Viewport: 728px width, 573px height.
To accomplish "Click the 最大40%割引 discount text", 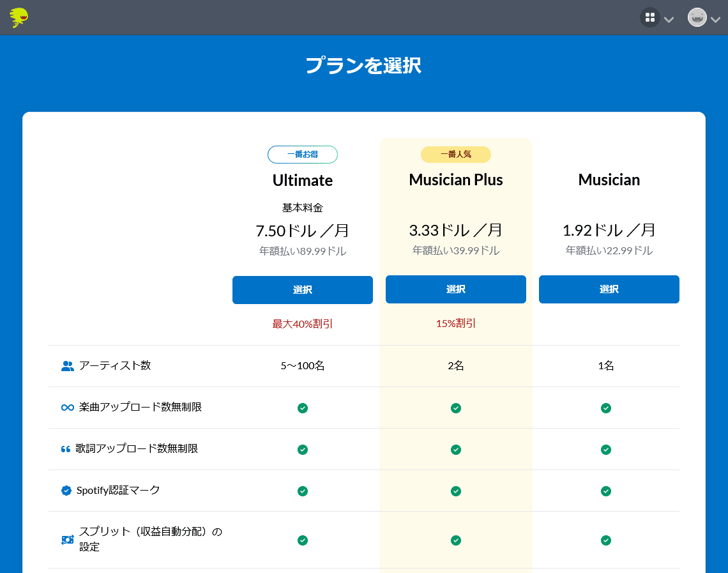I will [302, 323].
